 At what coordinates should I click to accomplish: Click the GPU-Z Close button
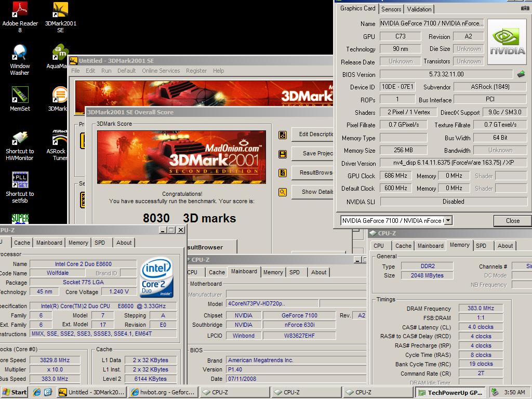512,220
